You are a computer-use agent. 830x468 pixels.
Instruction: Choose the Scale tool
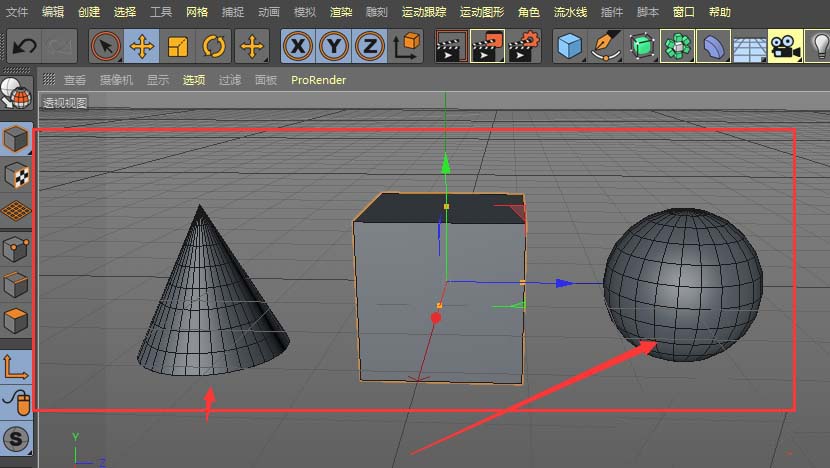tap(177, 47)
